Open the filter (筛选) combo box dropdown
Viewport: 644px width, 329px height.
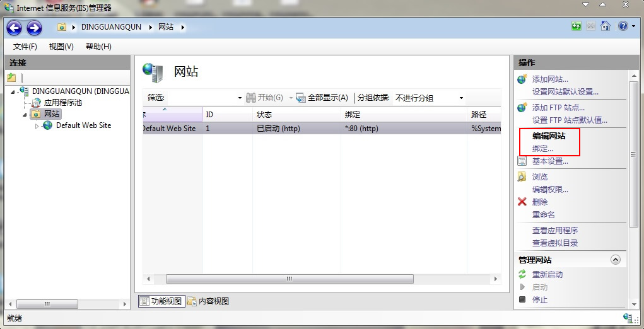point(240,98)
